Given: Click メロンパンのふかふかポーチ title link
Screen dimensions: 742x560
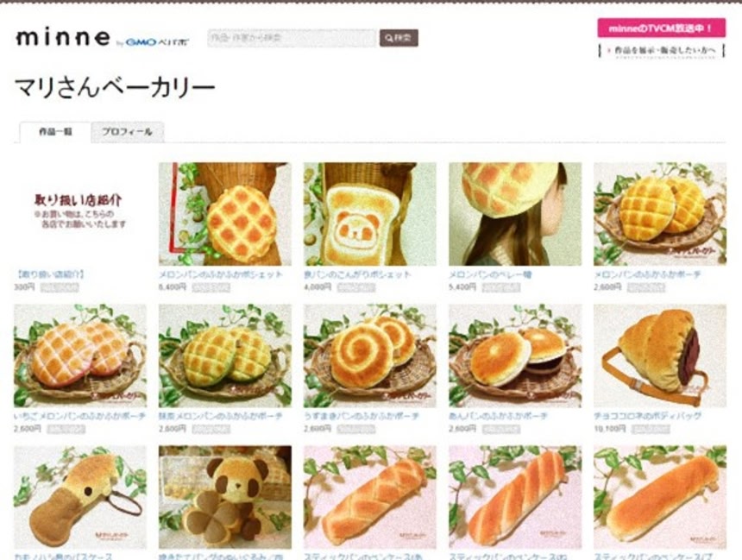Looking at the screenshot, I should 647,274.
